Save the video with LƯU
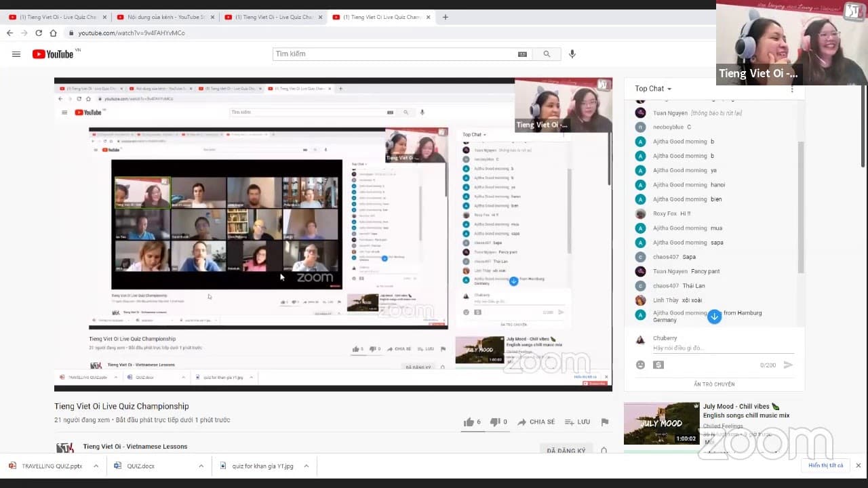The height and width of the screenshot is (488, 868). [x=577, y=422]
